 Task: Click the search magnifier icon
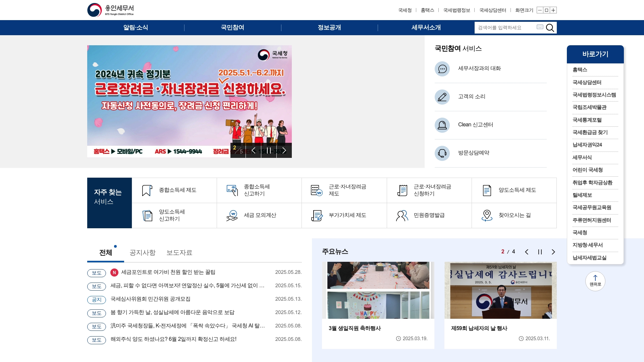point(550,28)
